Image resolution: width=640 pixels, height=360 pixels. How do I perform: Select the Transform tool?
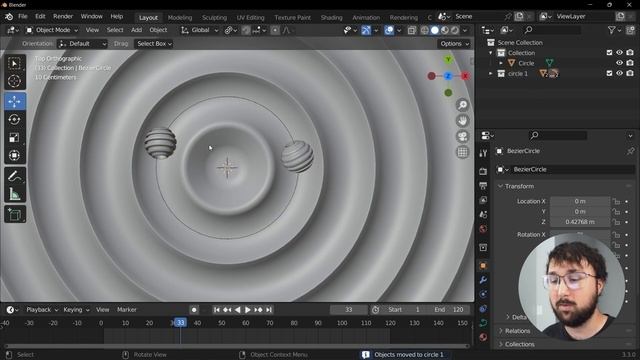pyautogui.click(x=15, y=156)
